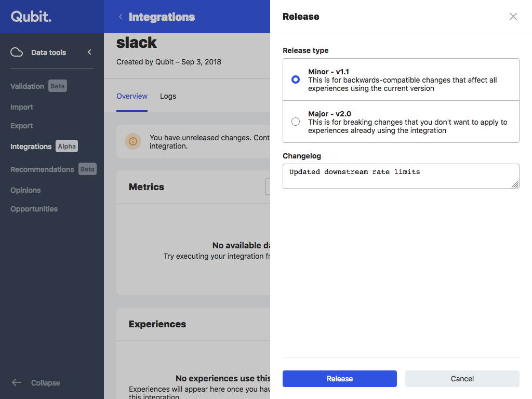Click the blue Release button
The width and height of the screenshot is (532, 399).
[x=340, y=379]
